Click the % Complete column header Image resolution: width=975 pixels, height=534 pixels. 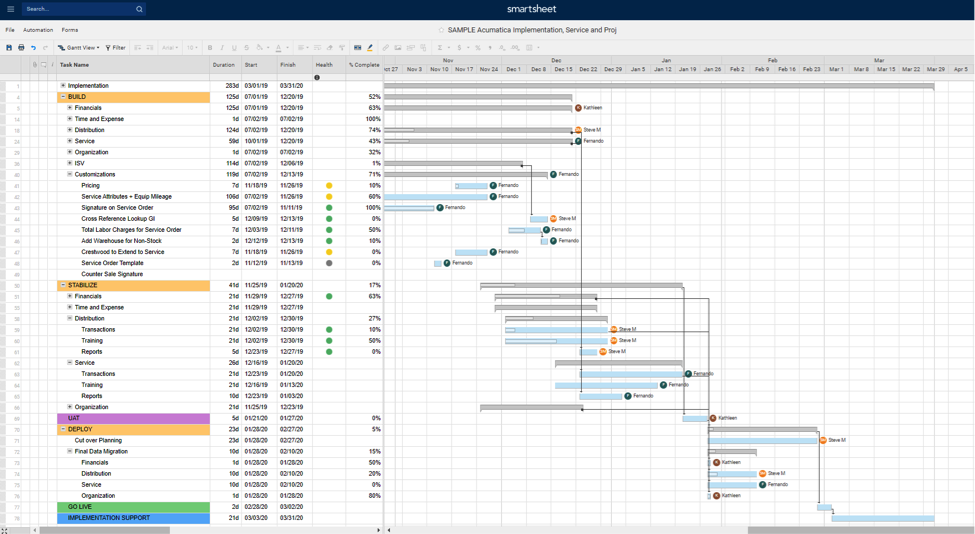[x=364, y=65]
